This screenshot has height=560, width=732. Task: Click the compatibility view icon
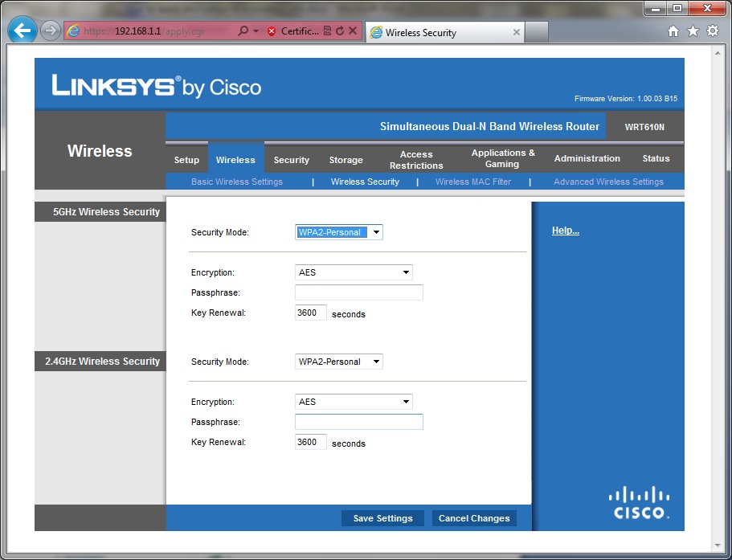click(x=327, y=31)
